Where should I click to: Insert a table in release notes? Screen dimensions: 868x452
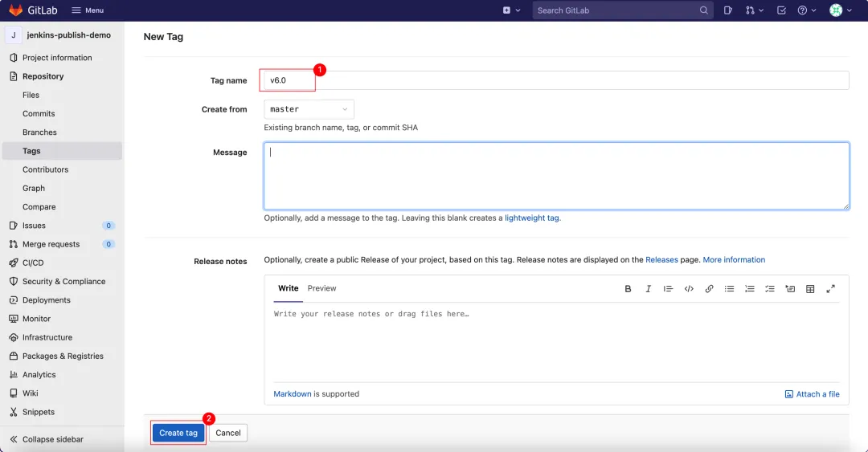point(810,289)
